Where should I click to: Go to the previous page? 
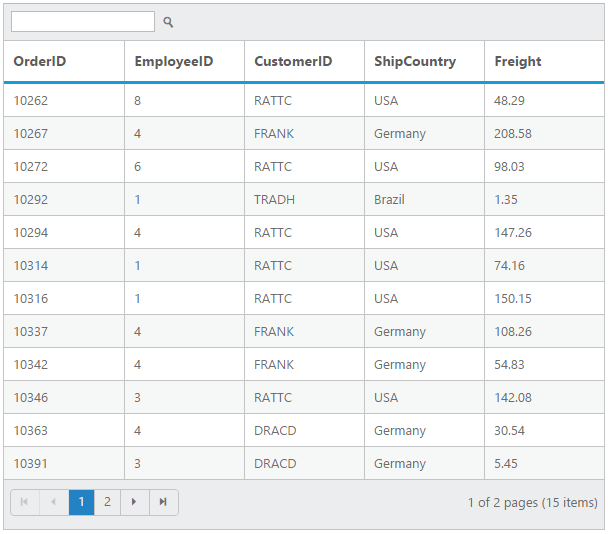[53, 502]
